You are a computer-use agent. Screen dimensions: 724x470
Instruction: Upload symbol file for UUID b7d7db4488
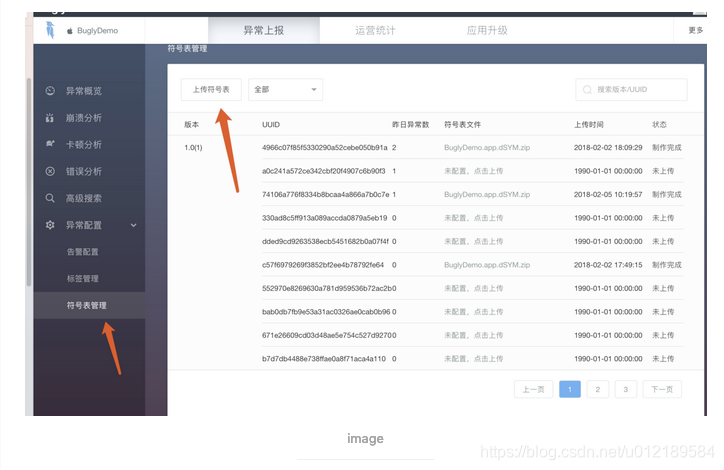pyautogui.click(x=473, y=359)
